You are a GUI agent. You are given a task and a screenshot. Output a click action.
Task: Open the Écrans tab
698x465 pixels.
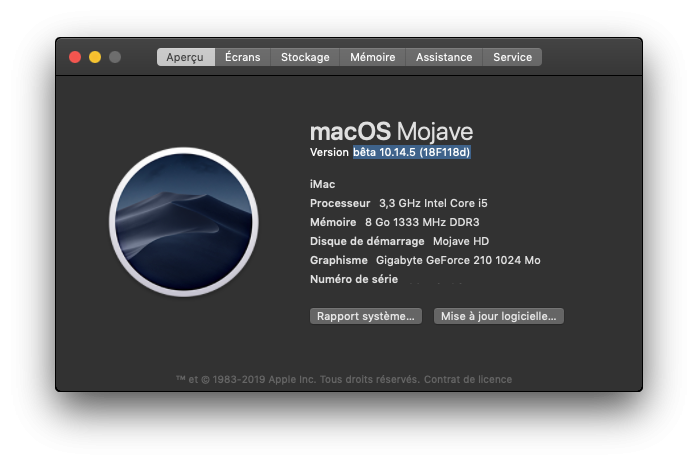(243, 57)
